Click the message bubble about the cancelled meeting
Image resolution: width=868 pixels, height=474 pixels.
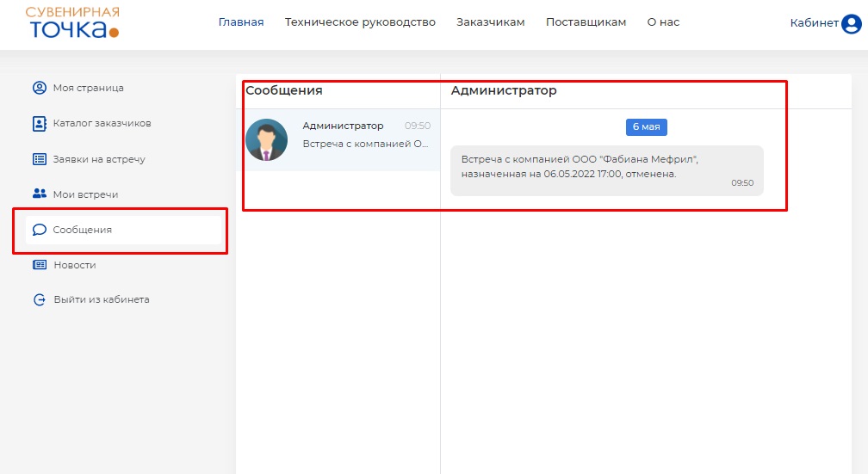(606, 169)
